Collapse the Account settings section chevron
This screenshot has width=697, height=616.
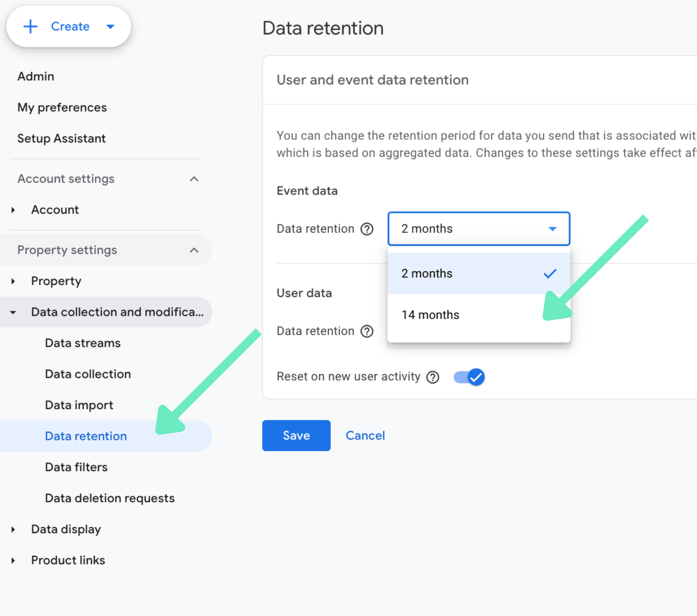tap(194, 179)
